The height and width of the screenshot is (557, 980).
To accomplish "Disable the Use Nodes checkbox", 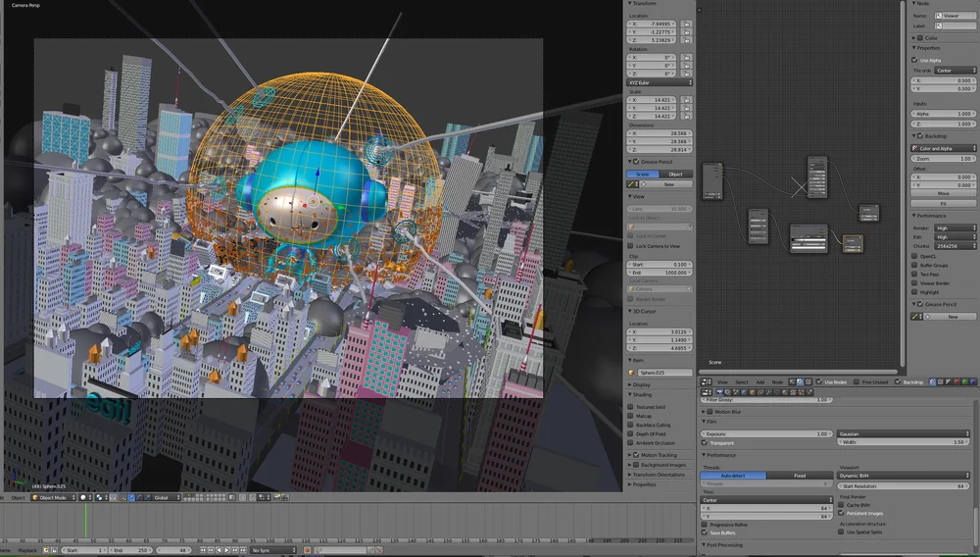I will point(819,381).
